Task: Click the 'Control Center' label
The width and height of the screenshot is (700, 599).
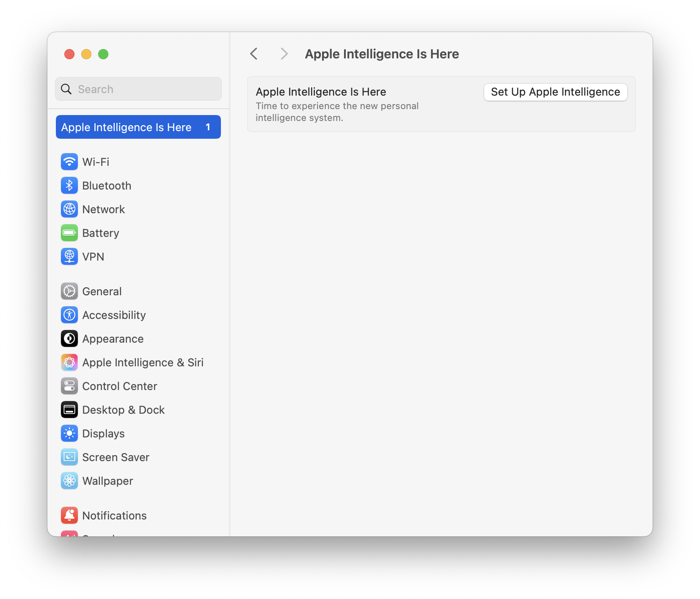Action: [120, 386]
